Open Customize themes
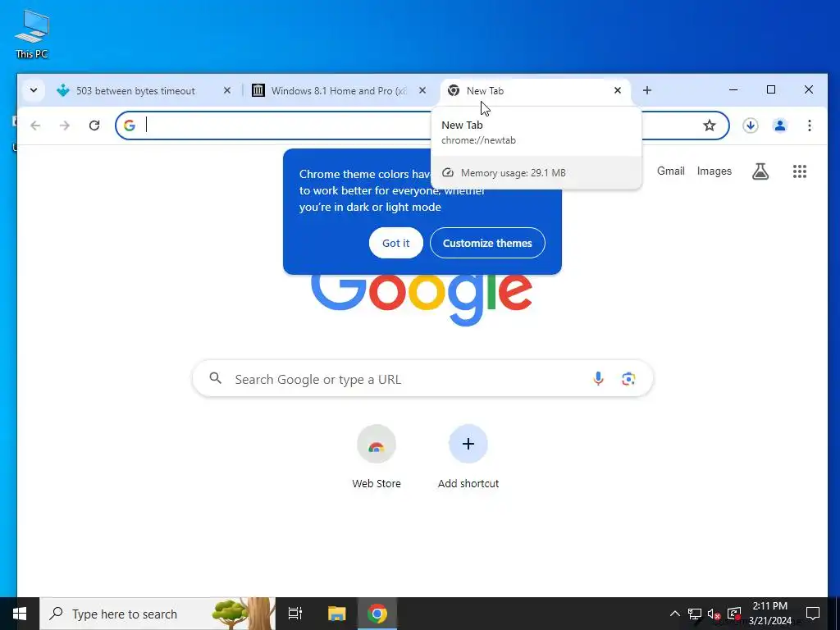Viewport: 840px width, 630px height. point(487,243)
